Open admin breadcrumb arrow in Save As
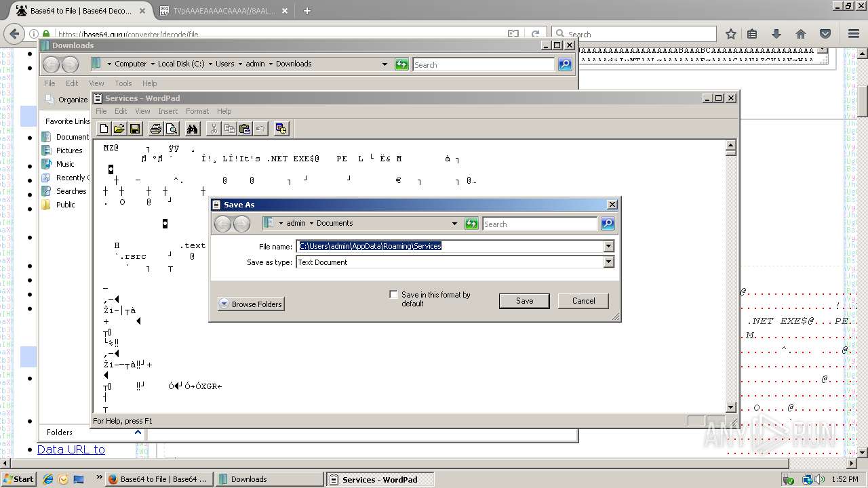Image resolution: width=868 pixels, height=488 pixels. pos(281,223)
